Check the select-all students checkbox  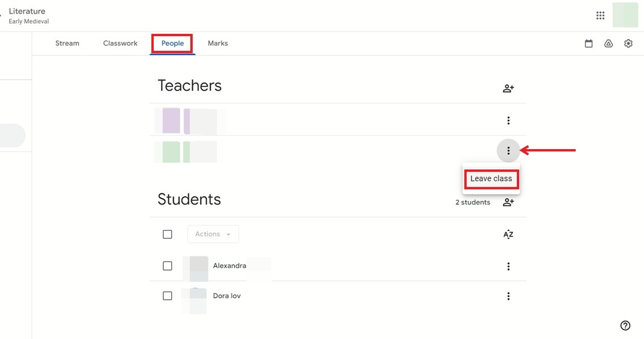[167, 234]
